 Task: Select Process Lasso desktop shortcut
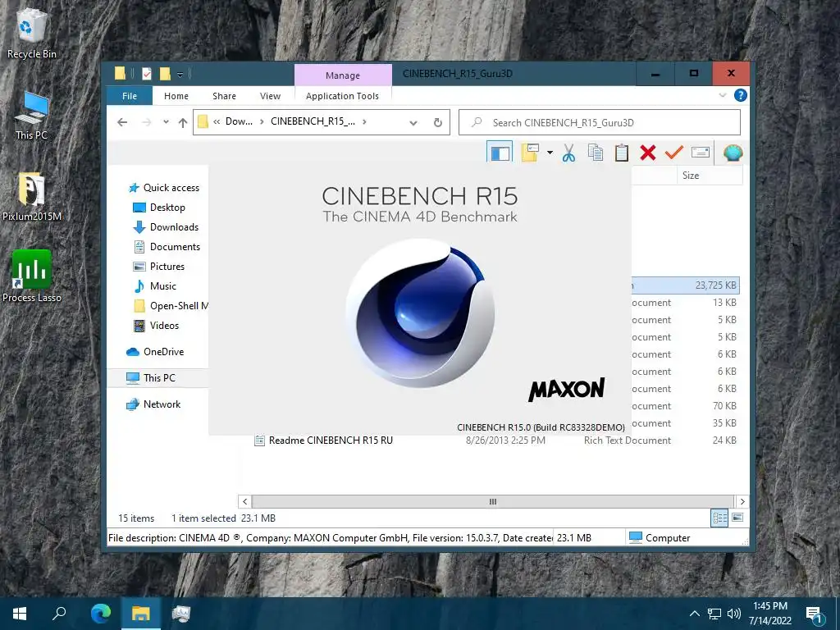coord(32,276)
